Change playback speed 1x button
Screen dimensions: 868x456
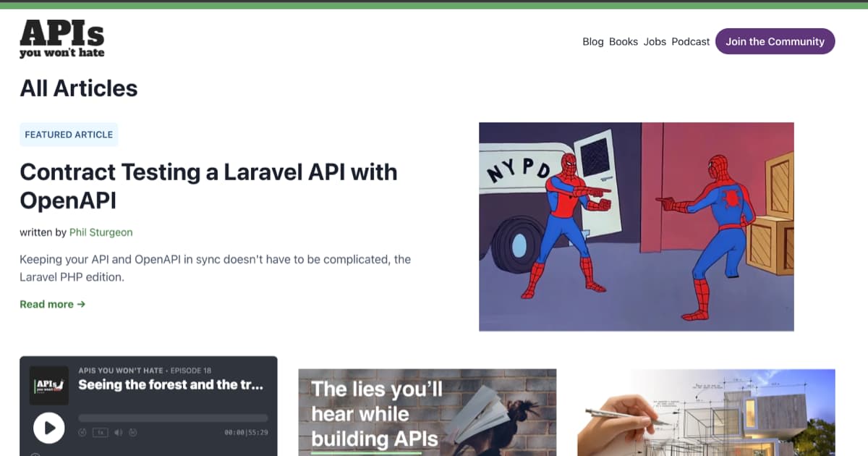(x=101, y=432)
